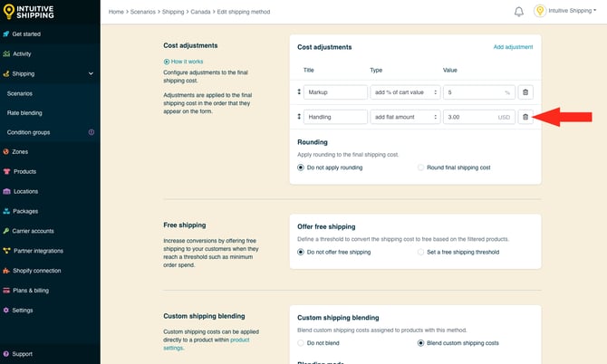Edit the Markup percent value field
This screenshot has height=364, width=607.
tap(479, 92)
